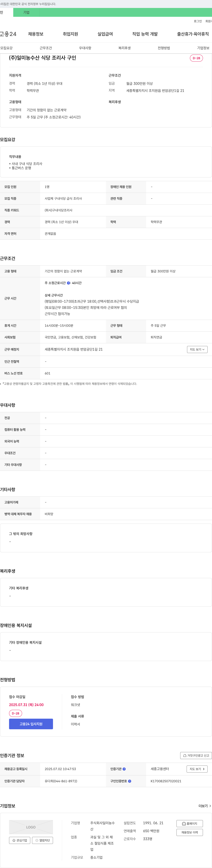Jump to the 우대사항 section tab
Viewport: 212px width, 868px height.
(85, 48)
